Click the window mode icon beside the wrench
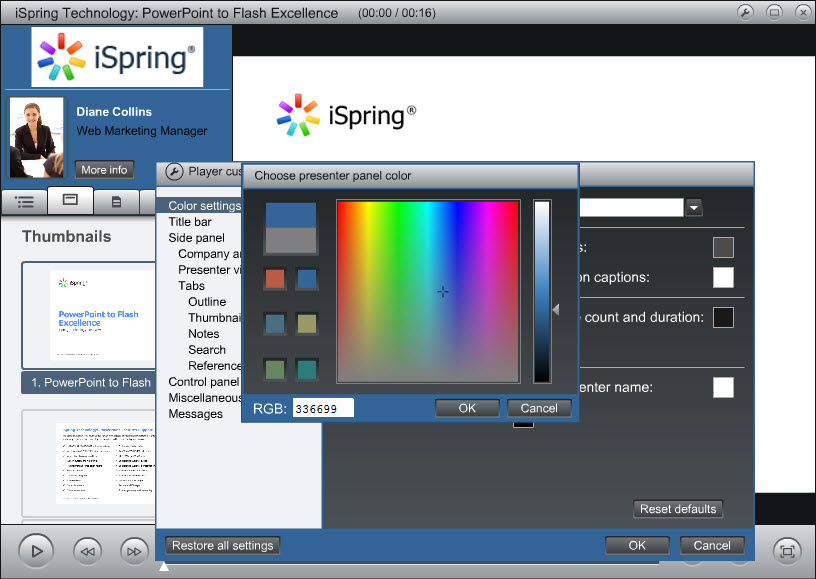This screenshot has width=816, height=579. click(774, 12)
